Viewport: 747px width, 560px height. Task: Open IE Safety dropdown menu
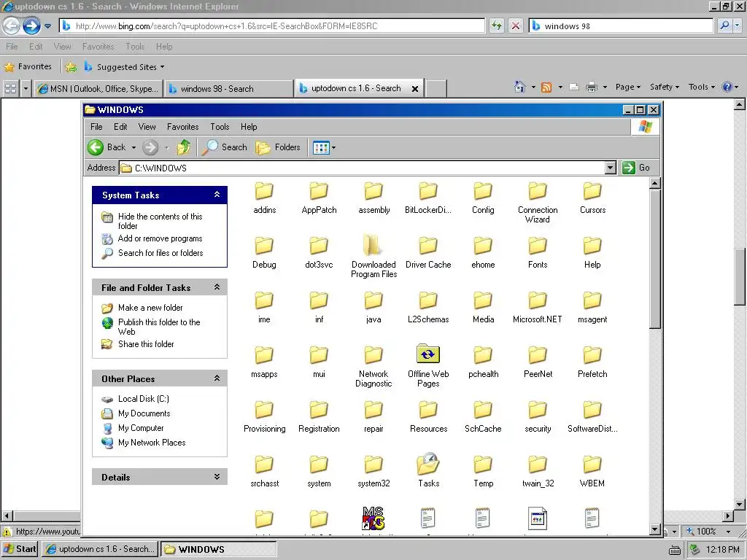pyautogui.click(x=664, y=87)
